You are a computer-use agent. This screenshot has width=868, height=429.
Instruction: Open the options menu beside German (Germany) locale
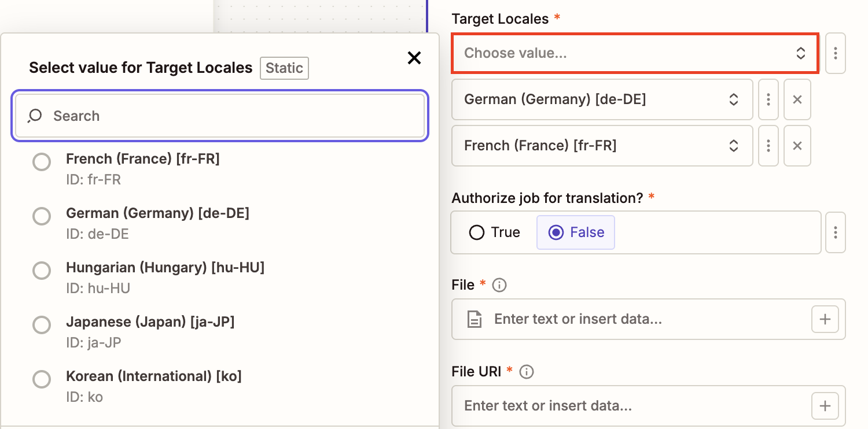[x=768, y=99]
